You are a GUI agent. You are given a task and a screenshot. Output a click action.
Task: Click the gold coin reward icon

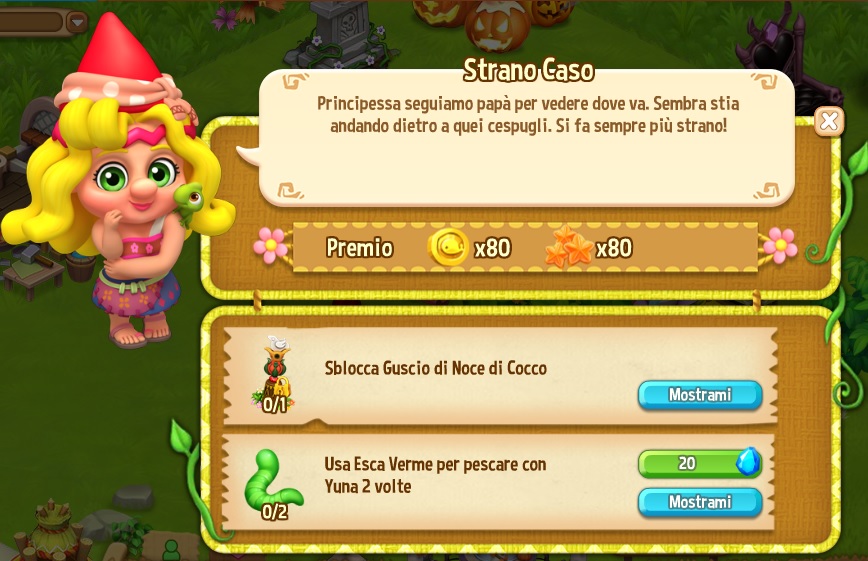coord(448,247)
